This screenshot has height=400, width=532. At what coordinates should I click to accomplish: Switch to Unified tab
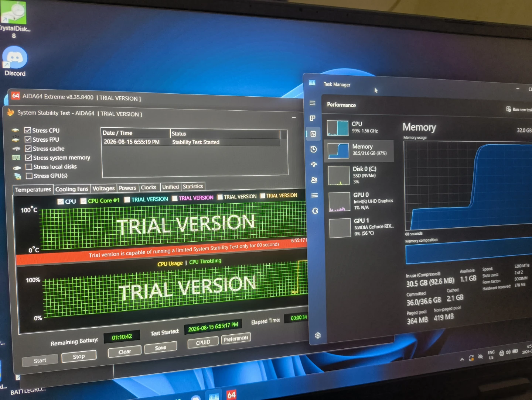pyautogui.click(x=170, y=187)
